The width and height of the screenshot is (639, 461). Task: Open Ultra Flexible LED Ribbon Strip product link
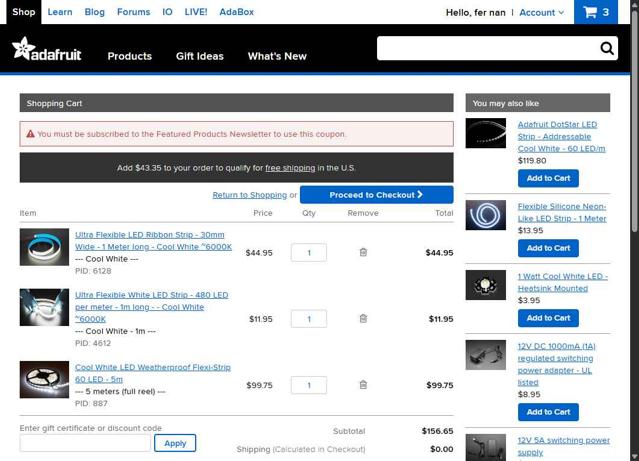[x=153, y=241]
